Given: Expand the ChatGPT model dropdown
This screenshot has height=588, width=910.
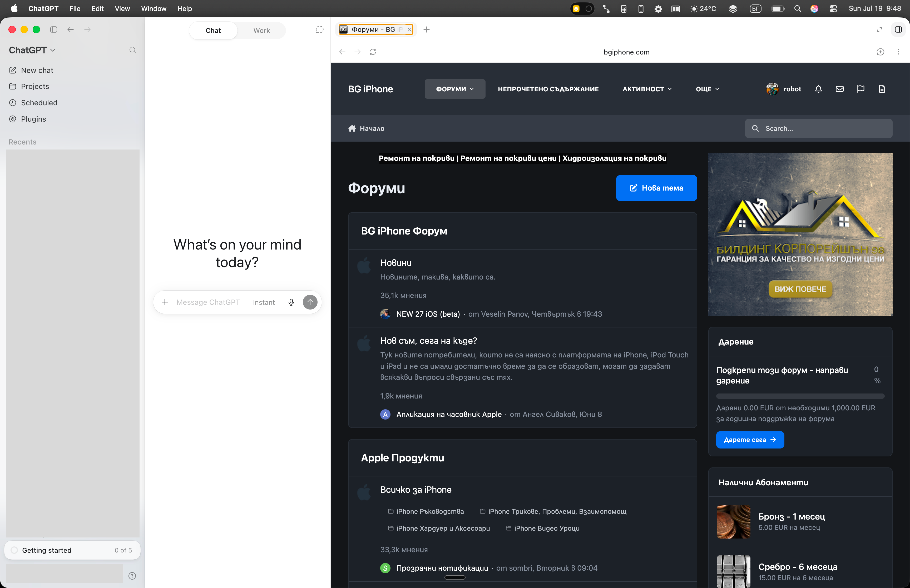Looking at the screenshot, I should 32,50.
